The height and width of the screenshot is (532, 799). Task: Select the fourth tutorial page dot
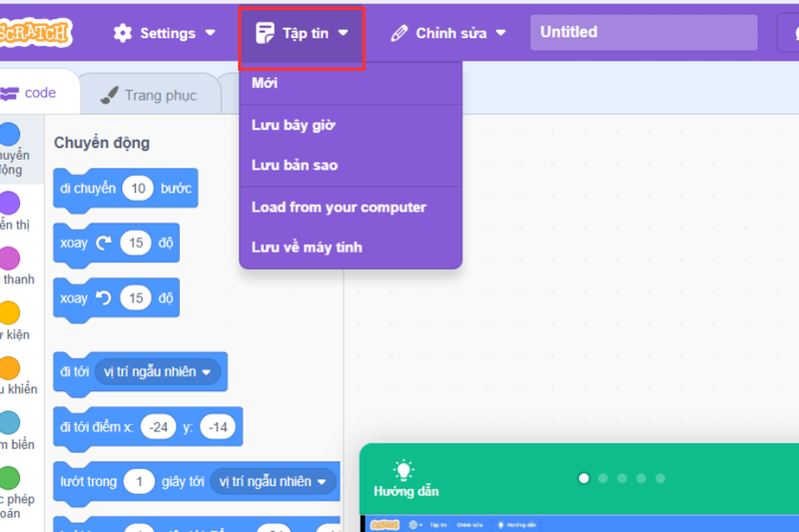coord(641,478)
